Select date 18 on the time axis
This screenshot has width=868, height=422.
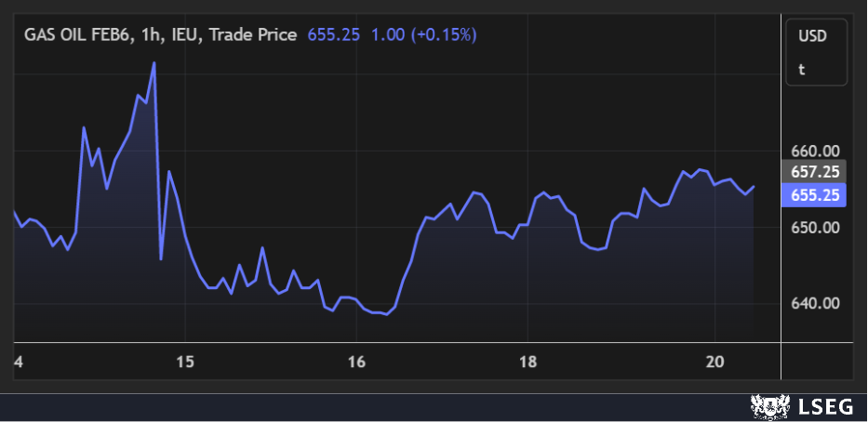point(527,361)
